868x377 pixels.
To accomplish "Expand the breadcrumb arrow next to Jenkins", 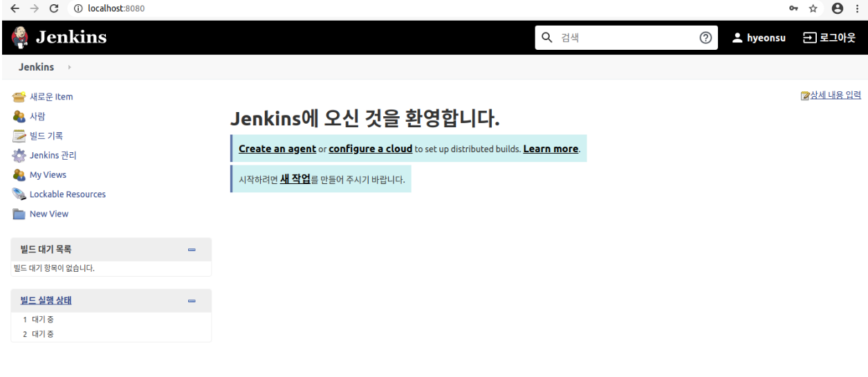I will (x=70, y=67).
